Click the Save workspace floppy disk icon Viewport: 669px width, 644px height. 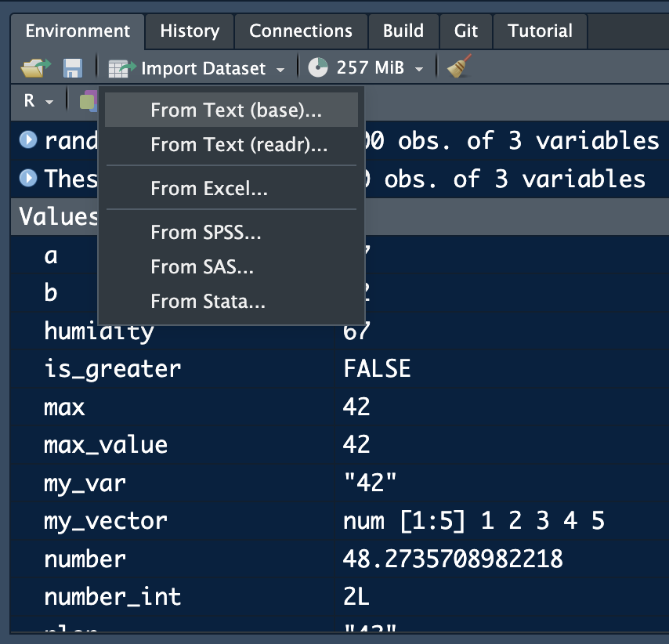(x=73, y=69)
